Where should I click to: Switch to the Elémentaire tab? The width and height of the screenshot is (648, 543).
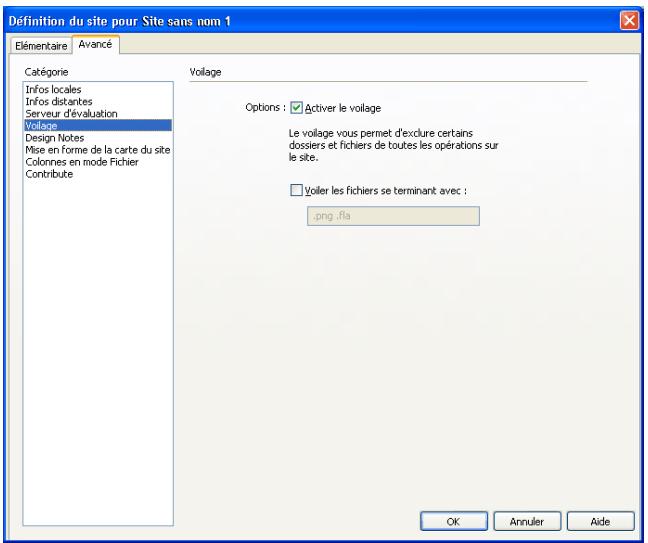tap(40, 45)
